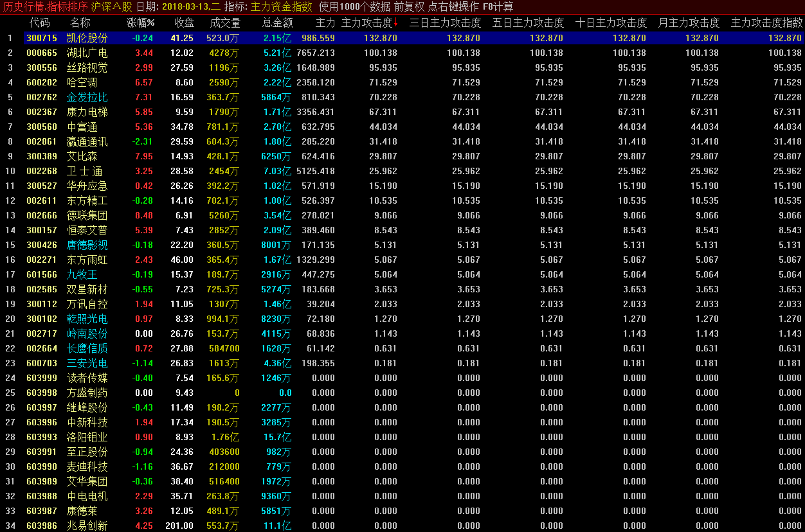Click 成交量 value 584700
Image resolution: width=805 pixels, height=532 pixels.
coord(224,348)
